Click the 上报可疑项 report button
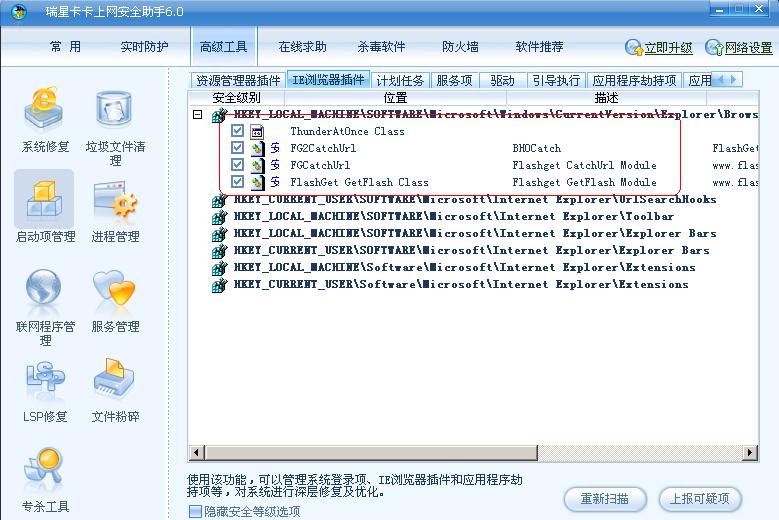This screenshot has height=520, width=779. coord(700,498)
